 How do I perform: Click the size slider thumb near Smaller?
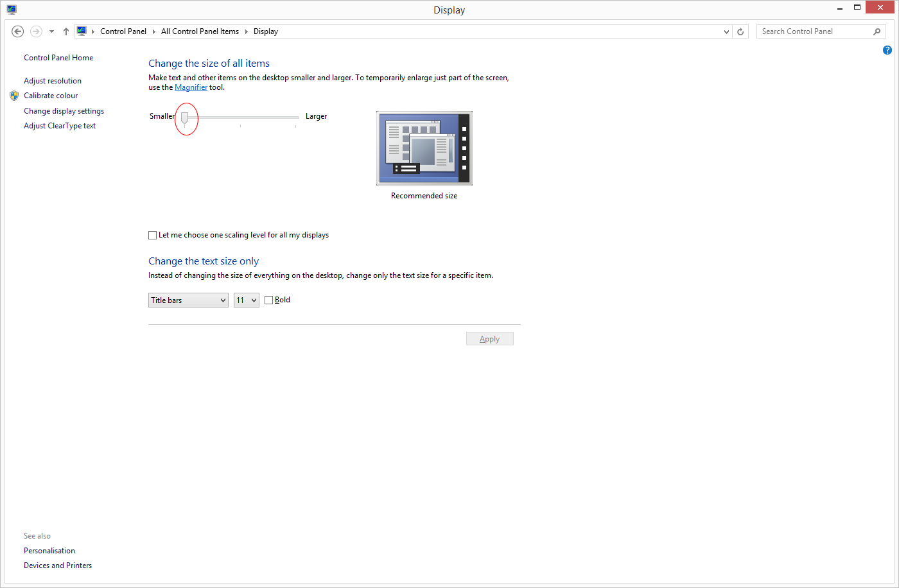[184, 118]
